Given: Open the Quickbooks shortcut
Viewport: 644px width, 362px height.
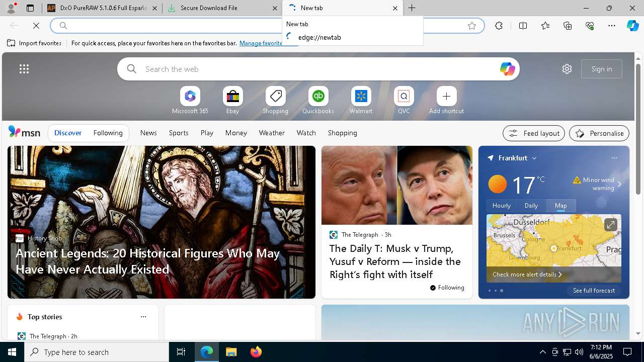Looking at the screenshot, I should tap(318, 101).
